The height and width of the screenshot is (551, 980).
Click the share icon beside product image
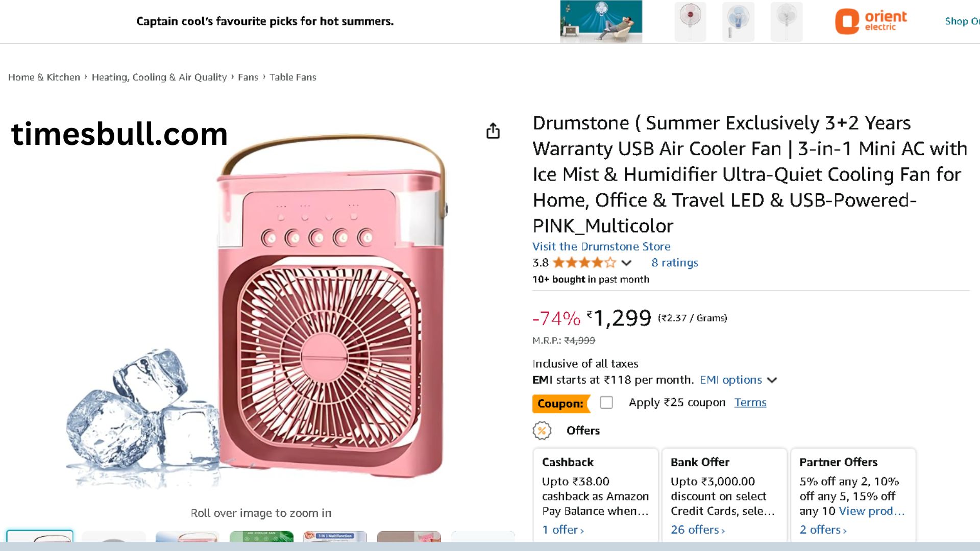pyautogui.click(x=493, y=131)
